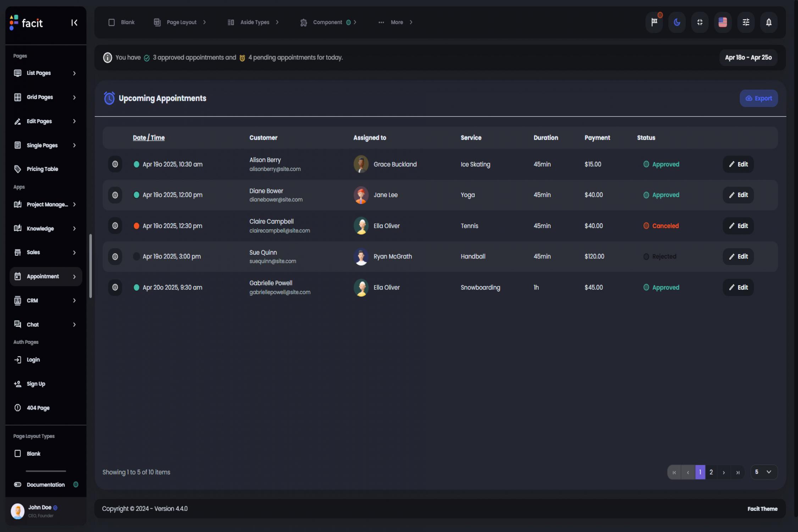Collapse the sidebar with the arrow control
This screenshot has height=532, width=798.
point(74,22)
